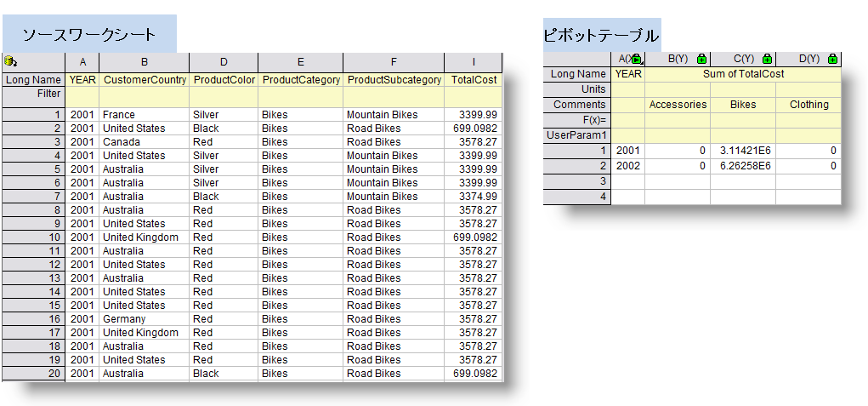Select the Units row label in pivot table
868x406 pixels.
coord(577,89)
